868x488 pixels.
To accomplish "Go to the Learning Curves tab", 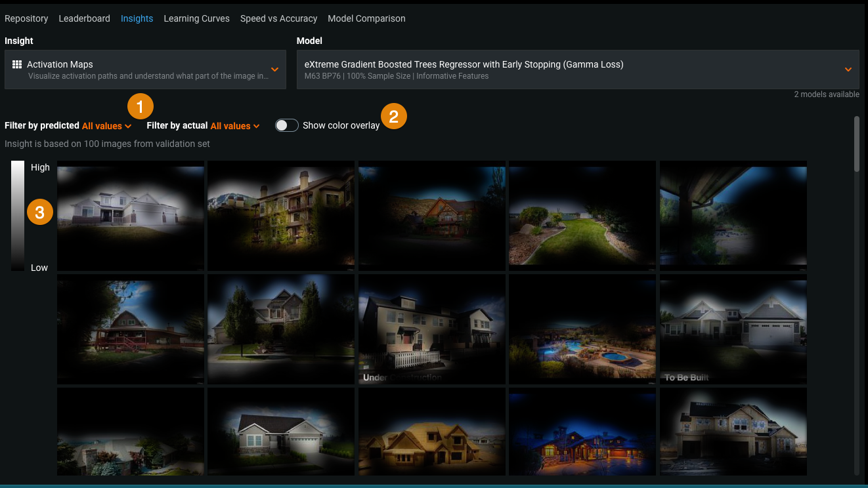I will (196, 18).
